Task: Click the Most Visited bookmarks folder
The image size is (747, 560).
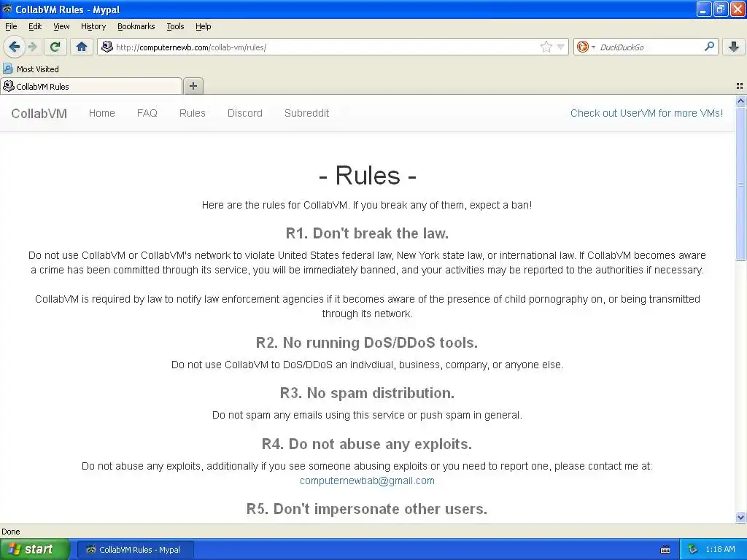Action: pos(31,69)
